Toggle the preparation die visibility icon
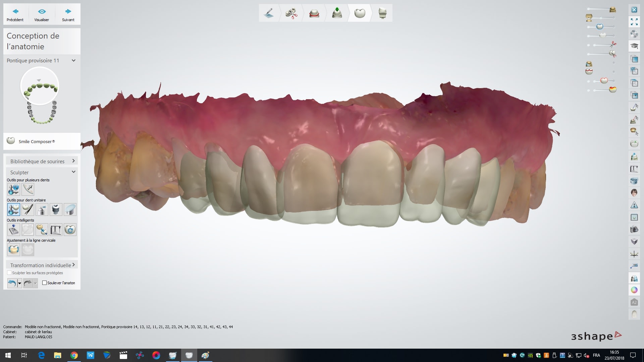 pos(589,64)
